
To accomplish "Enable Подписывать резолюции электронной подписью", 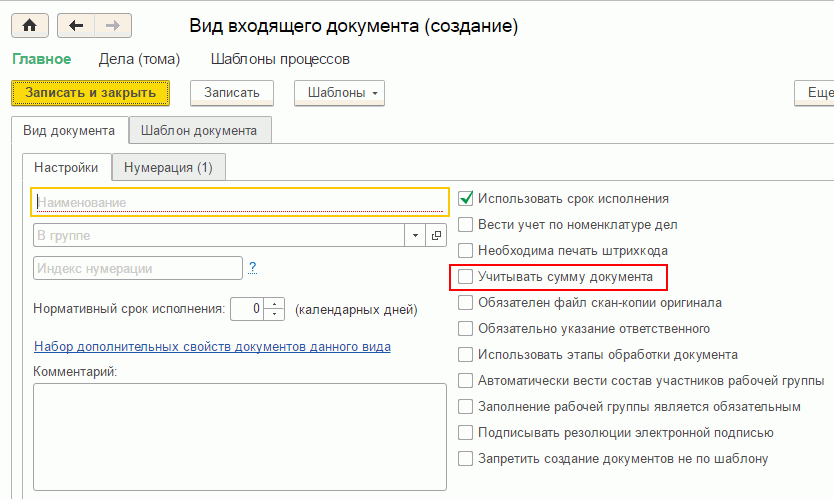I will click(x=465, y=433).
